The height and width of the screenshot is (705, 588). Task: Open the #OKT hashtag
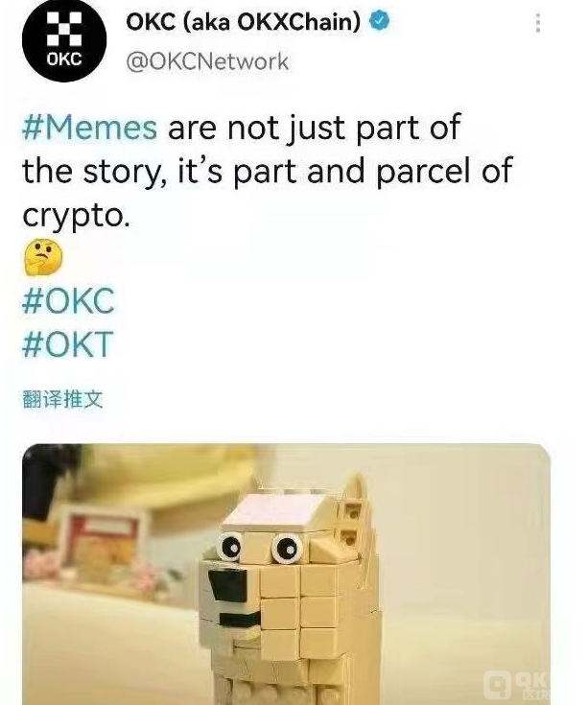[x=67, y=344]
